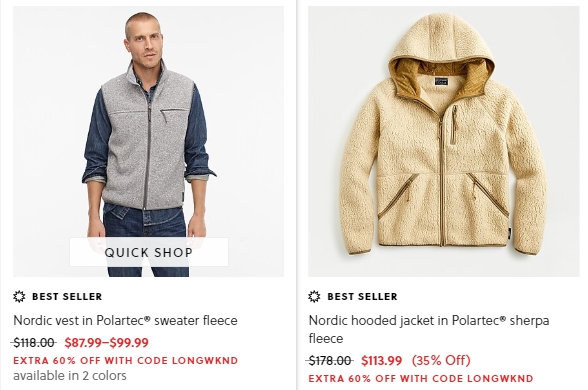Open the sherpa hooded jacket product photo
This screenshot has width=588, height=390.
(444, 141)
